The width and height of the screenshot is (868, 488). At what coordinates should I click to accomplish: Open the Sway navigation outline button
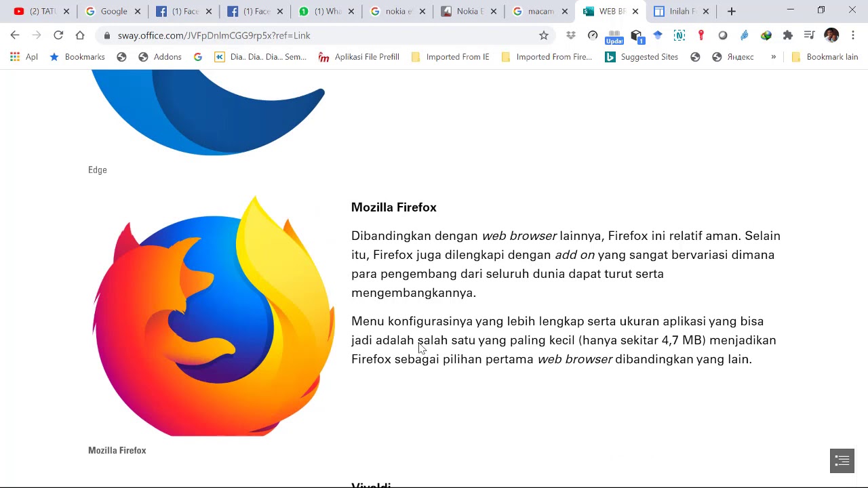click(842, 461)
